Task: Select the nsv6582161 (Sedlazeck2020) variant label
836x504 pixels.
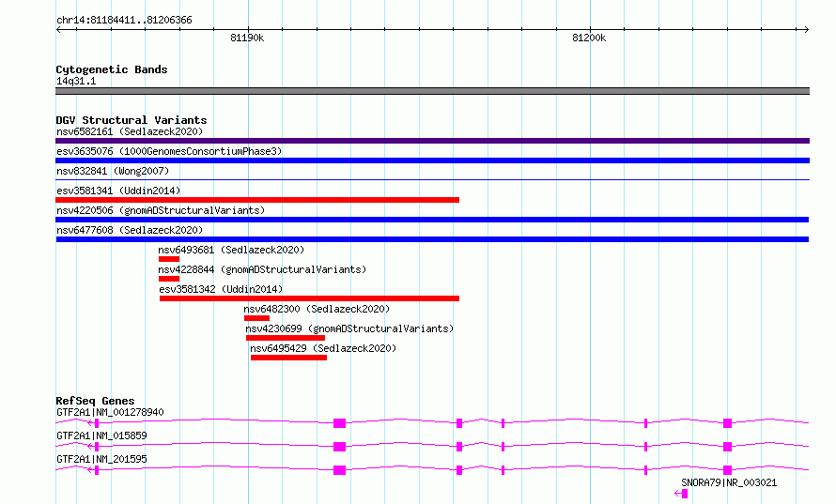Action: point(130,131)
